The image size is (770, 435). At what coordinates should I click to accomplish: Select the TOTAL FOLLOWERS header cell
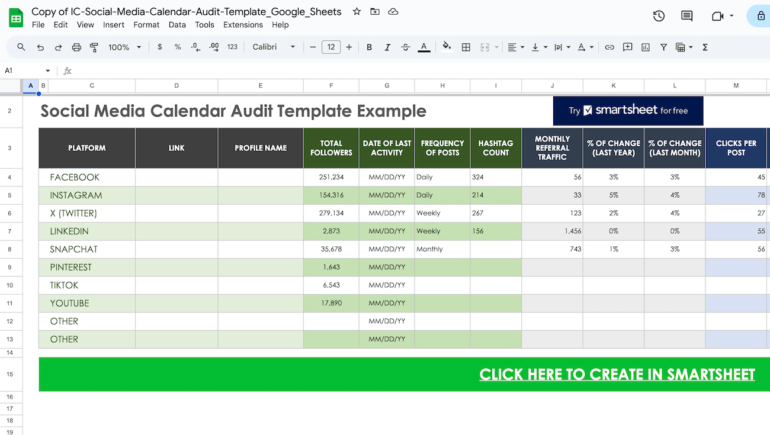pyautogui.click(x=331, y=148)
